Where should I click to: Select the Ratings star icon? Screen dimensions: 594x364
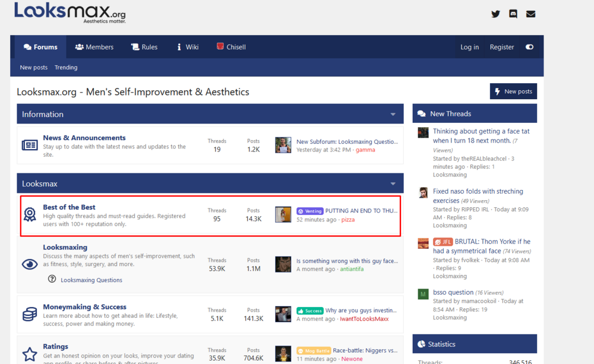click(30, 354)
